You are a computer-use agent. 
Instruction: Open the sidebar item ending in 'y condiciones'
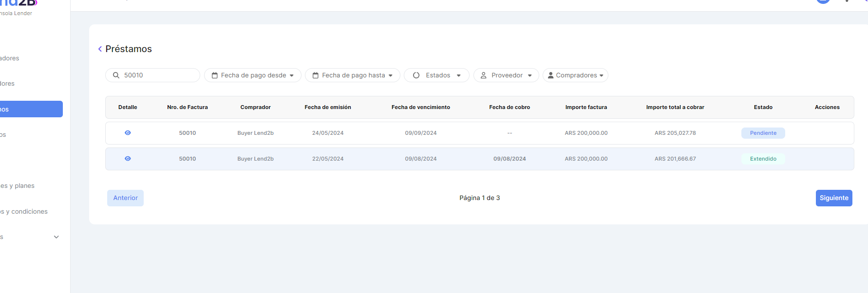(24, 212)
